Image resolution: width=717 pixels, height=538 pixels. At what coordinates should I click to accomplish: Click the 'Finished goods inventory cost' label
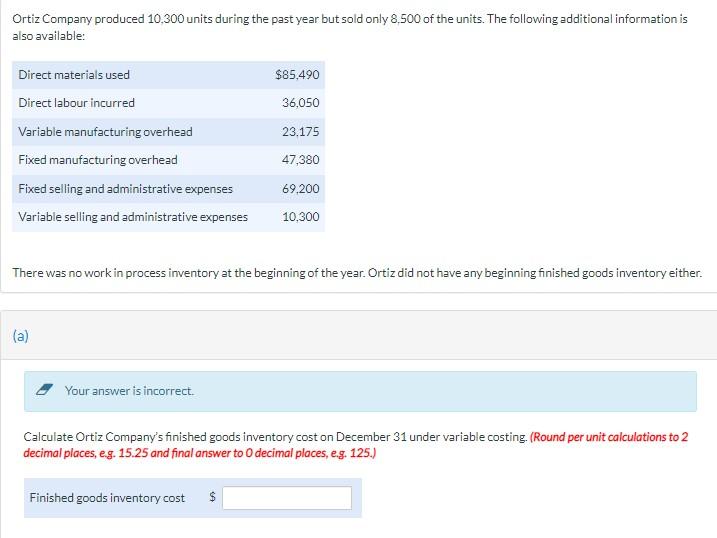point(107,498)
